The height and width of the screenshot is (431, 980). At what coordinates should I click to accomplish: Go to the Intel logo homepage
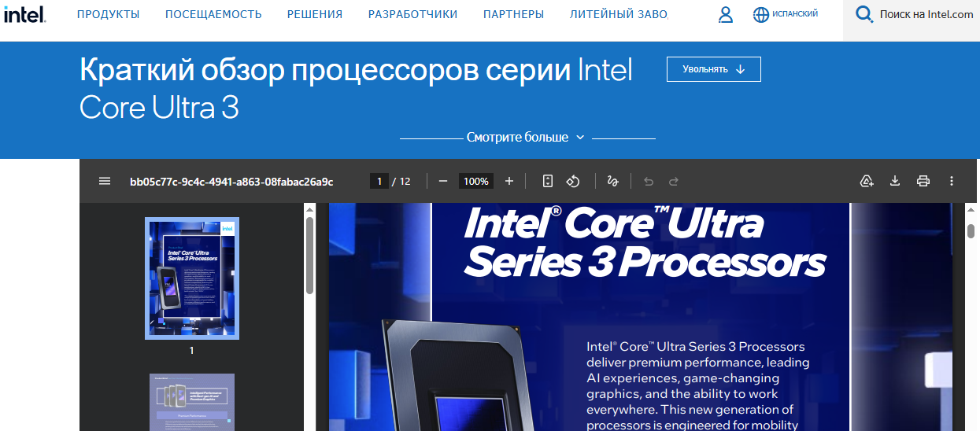pos(24,14)
